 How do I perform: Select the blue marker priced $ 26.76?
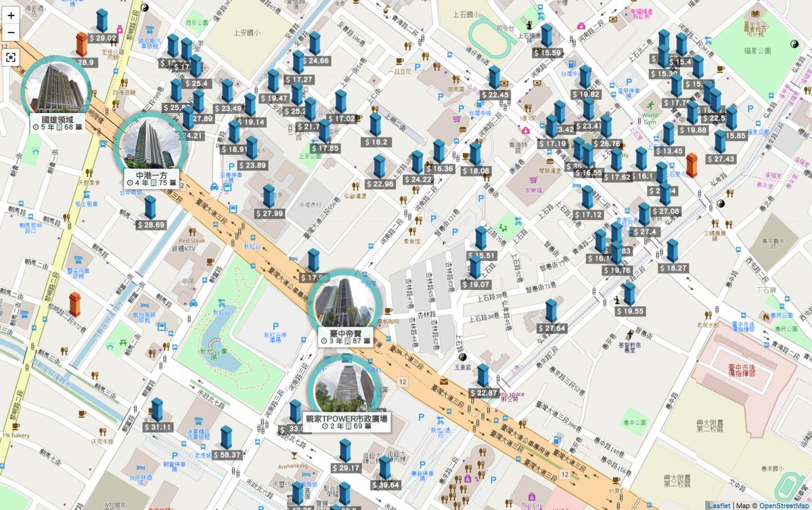[x=606, y=126]
